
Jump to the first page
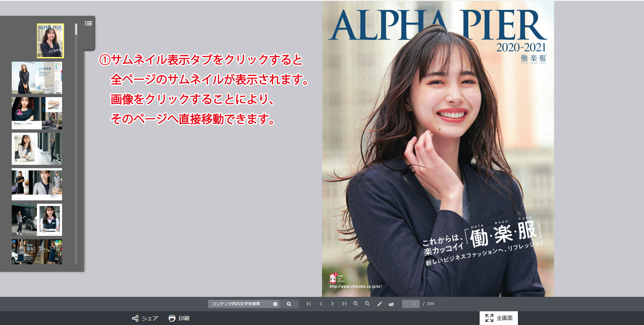pyautogui.click(x=309, y=304)
